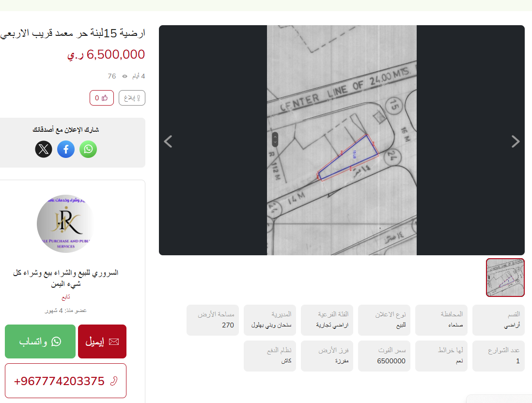Image resolution: width=532 pixels, height=403 pixels.
Task: Click the 4 أيام posted date
Action: tap(139, 77)
